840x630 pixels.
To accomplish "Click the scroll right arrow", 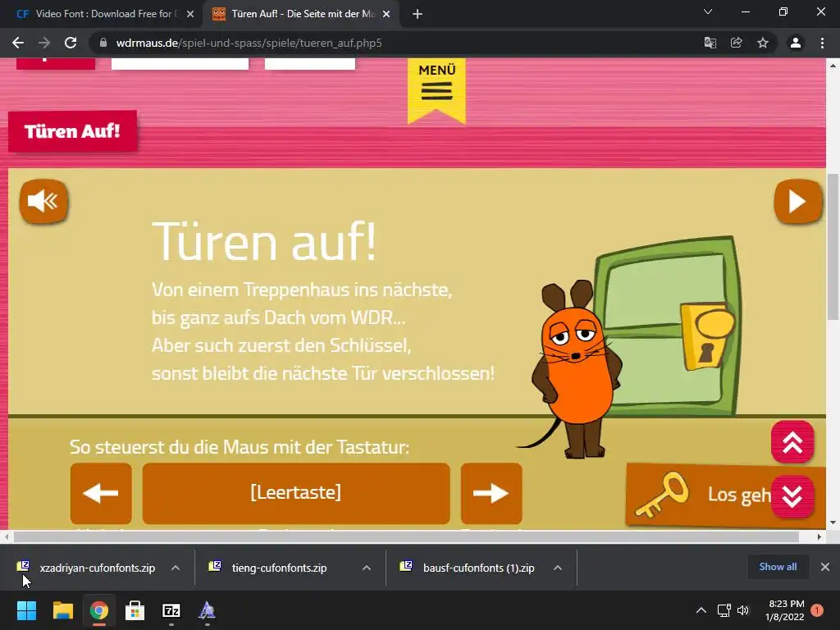I will [x=819, y=536].
